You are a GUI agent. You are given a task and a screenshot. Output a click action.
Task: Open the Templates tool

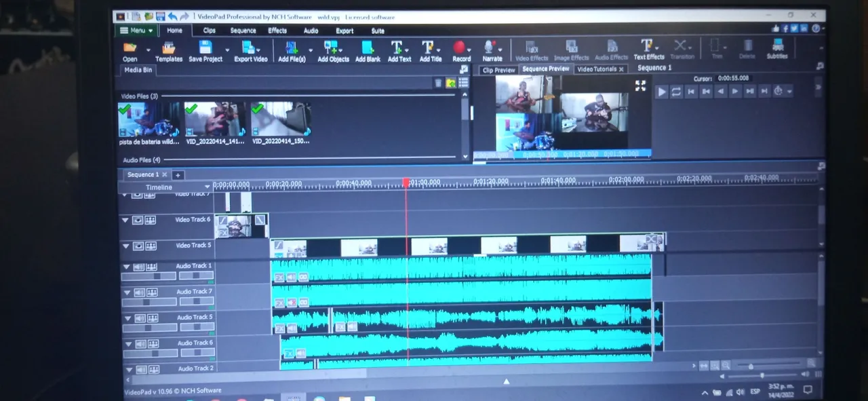tap(168, 51)
